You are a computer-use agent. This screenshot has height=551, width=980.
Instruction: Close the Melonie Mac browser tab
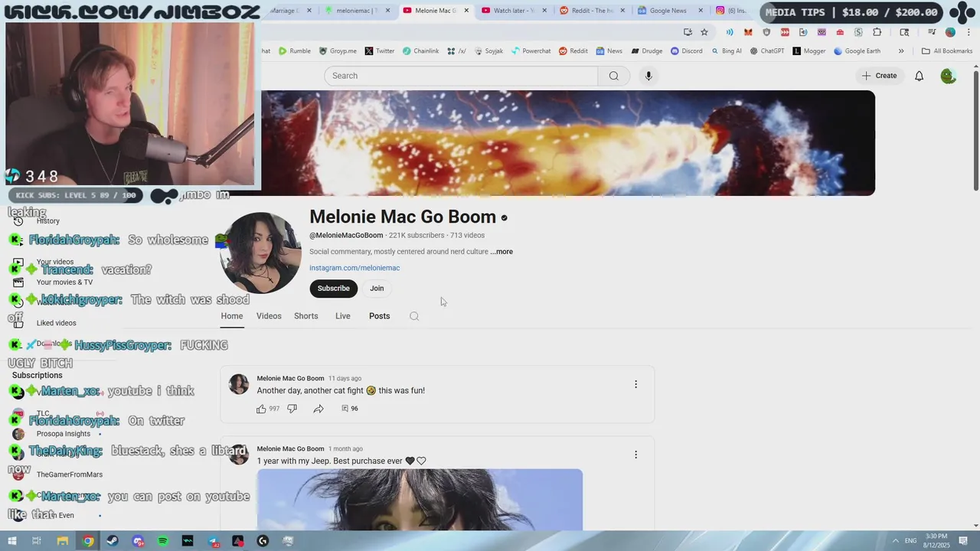click(x=466, y=11)
